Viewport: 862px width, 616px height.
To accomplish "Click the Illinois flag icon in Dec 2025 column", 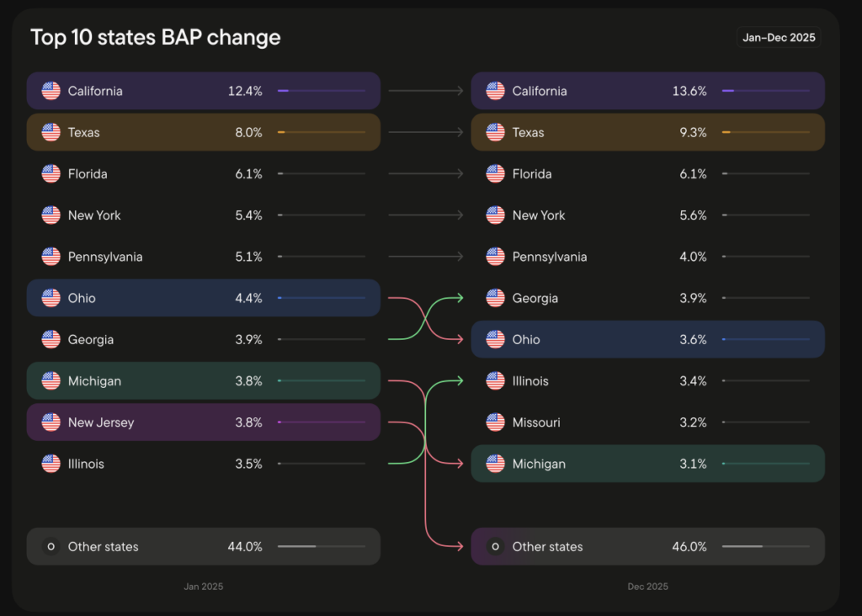I will click(x=496, y=381).
